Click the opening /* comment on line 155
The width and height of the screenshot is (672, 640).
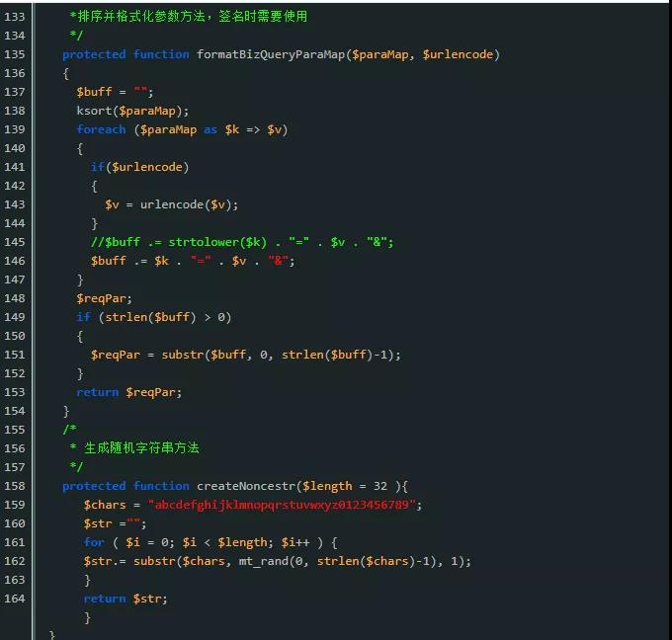(70, 430)
